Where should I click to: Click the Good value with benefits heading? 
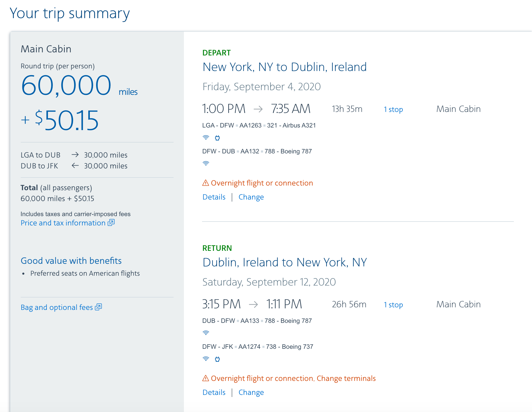click(x=71, y=261)
